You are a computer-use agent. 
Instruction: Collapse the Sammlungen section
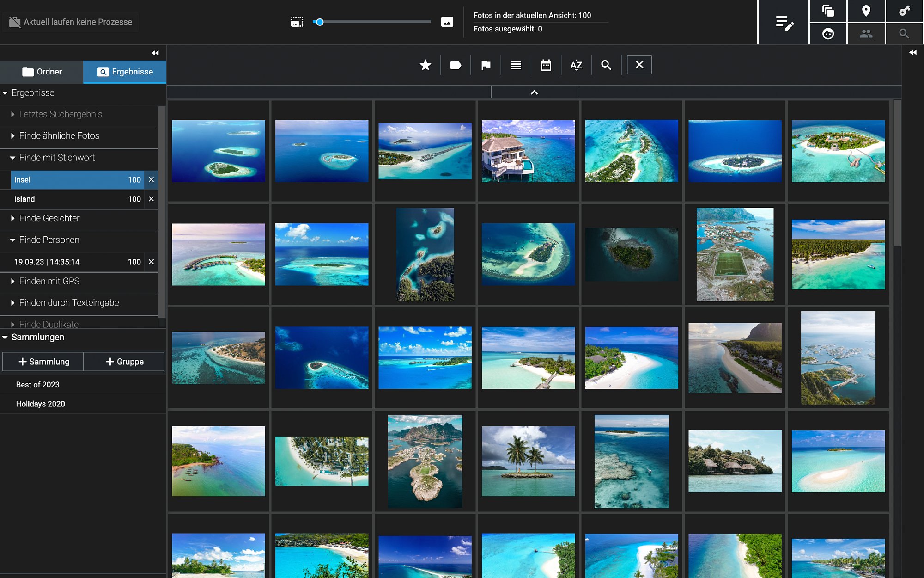tap(5, 337)
